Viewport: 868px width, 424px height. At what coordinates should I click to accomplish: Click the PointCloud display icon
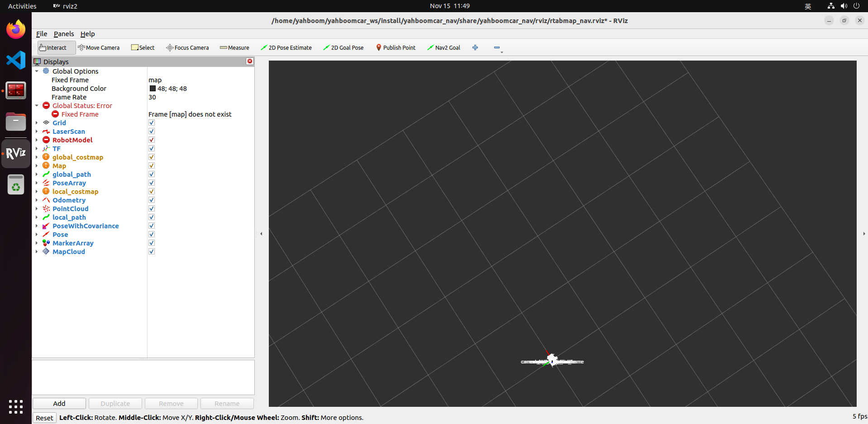click(x=46, y=208)
